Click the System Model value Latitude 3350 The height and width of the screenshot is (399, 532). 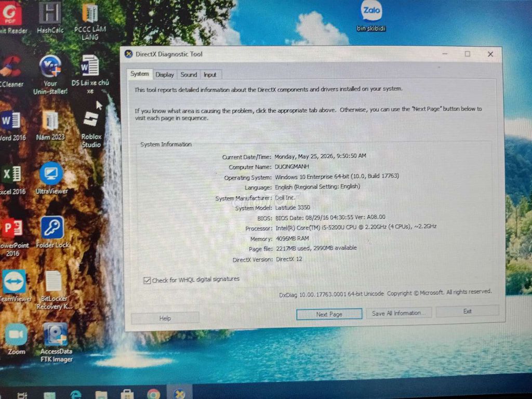pyautogui.click(x=292, y=207)
